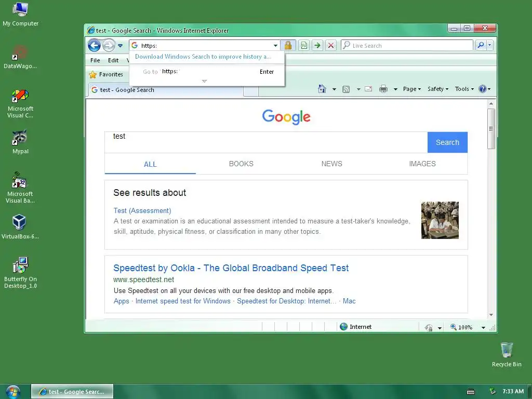This screenshot has height=399, width=532.
Task: Click the exam room thumbnail image
Action: [x=440, y=220]
